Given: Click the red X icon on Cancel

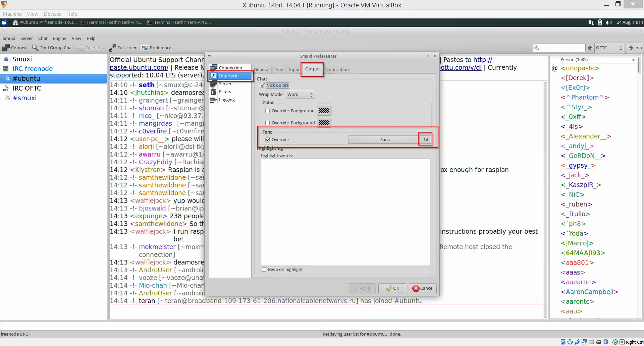Looking at the screenshot, I should click(416, 288).
